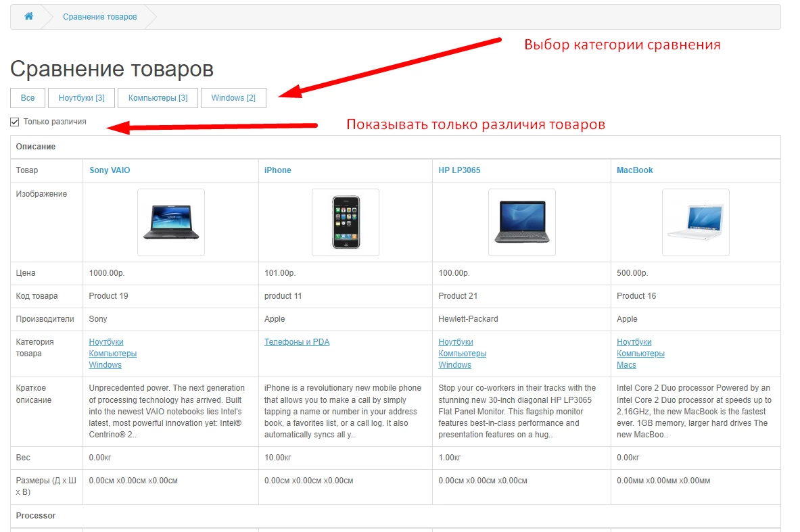The width and height of the screenshot is (800, 532).
Task: Open the Телефоны и PDA category link
Action: [297, 342]
